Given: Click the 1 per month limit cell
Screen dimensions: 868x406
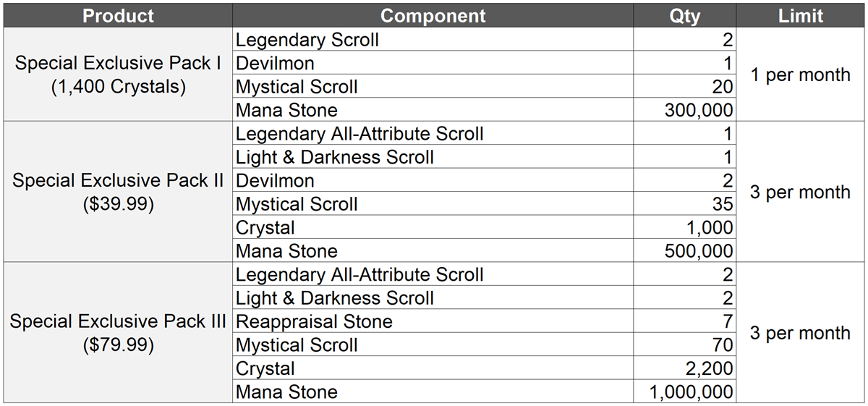Looking at the screenshot, I should 801,75.
